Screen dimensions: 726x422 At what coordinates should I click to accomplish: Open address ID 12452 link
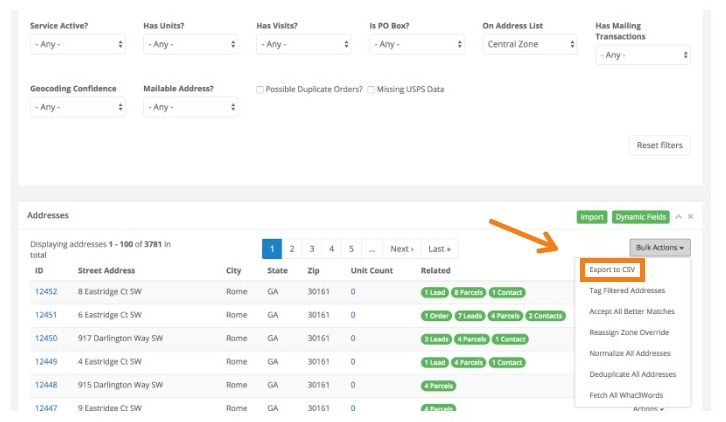coord(46,292)
